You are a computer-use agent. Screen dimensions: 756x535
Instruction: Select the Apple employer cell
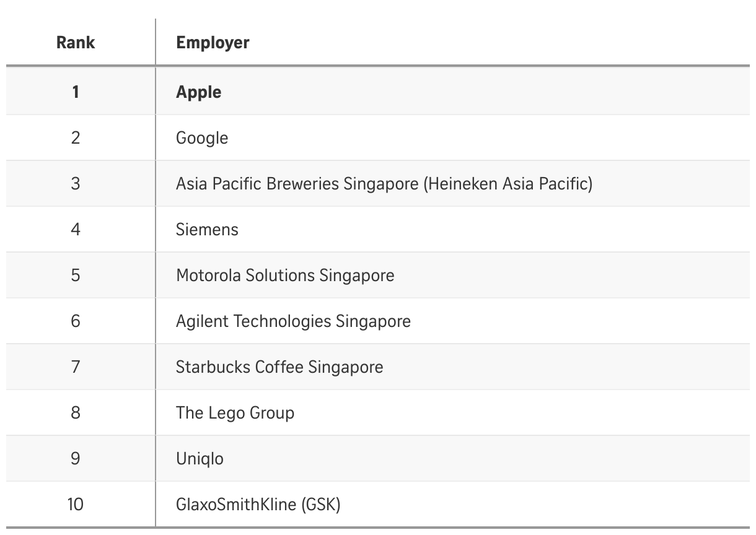pyautogui.click(x=198, y=92)
